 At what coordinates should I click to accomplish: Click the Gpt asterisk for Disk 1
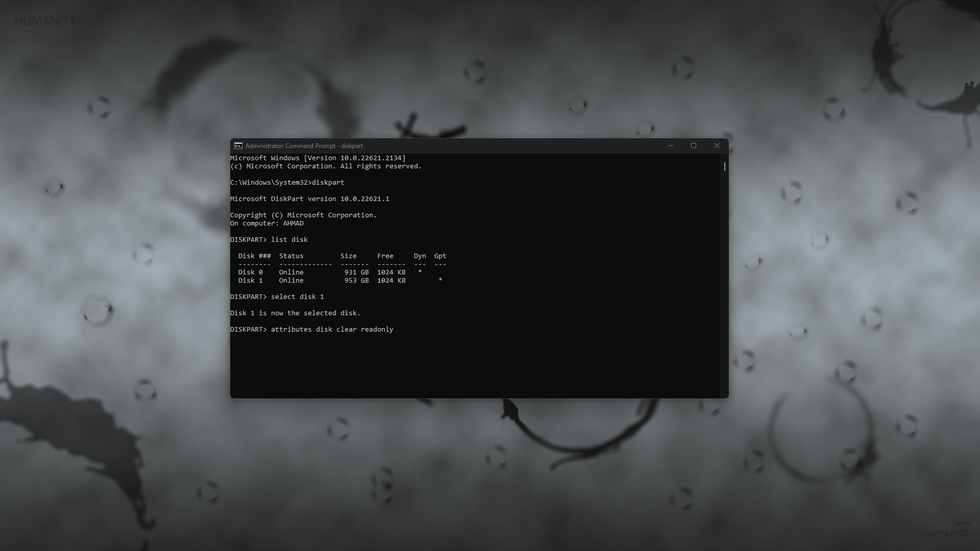pyautogui.click(x=440, y=280)
